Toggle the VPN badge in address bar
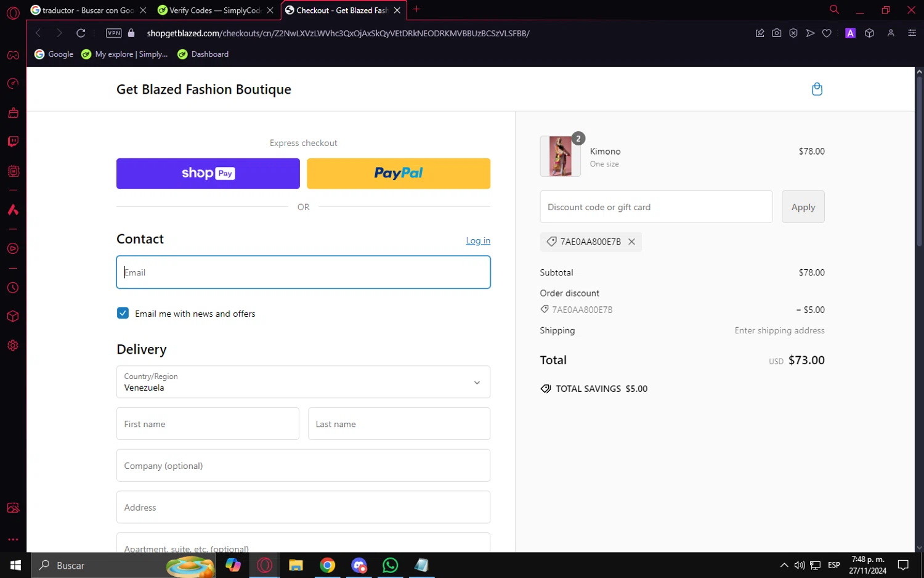This screenshot has height=578, width=924. [114, 33]
